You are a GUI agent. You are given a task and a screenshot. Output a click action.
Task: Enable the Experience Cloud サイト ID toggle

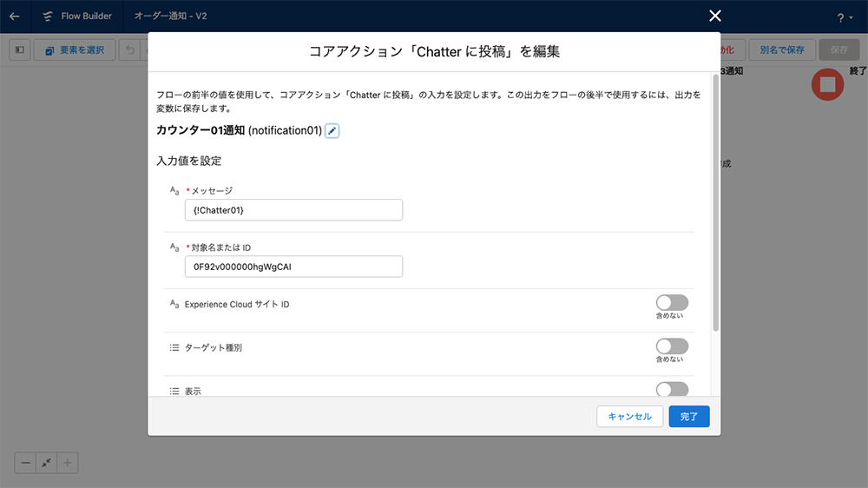point(672,302)
